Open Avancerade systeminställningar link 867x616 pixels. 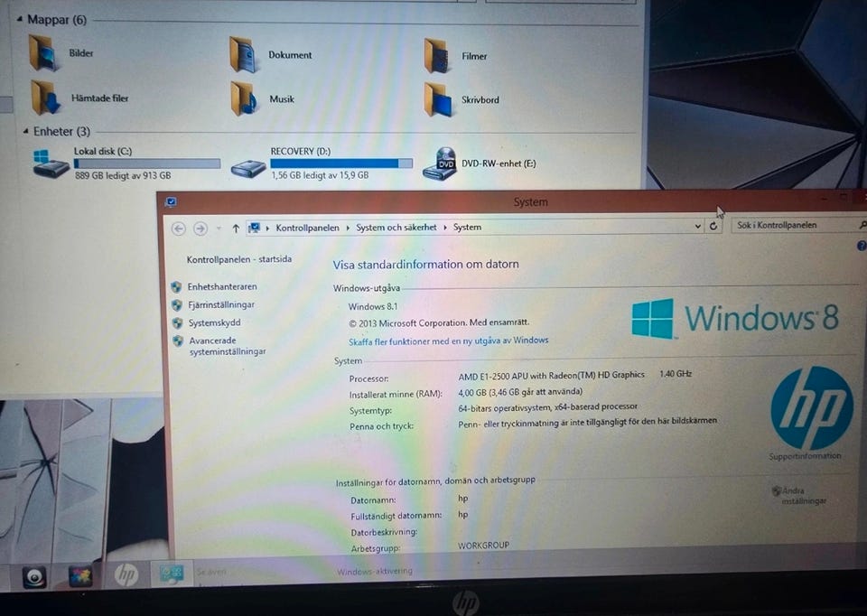(228, 346)
